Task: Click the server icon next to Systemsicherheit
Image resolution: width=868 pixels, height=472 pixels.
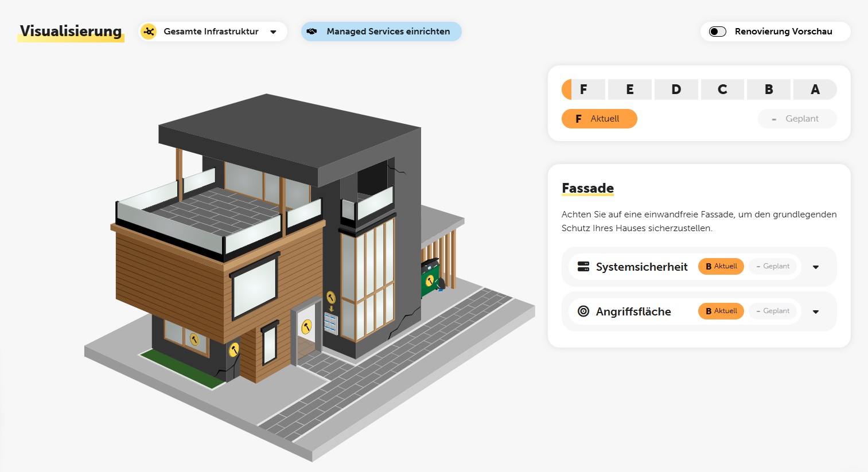Action: (x=584, y=266)
